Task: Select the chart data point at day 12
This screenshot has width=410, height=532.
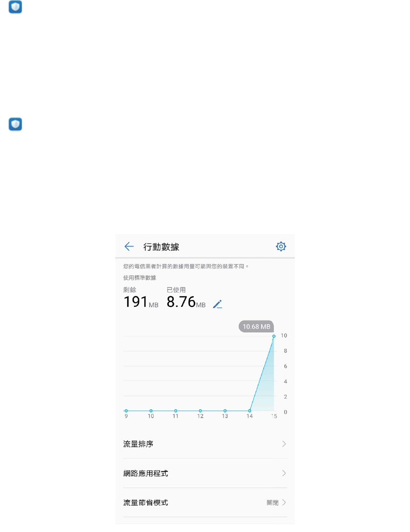Action: (x=200, y=411)
